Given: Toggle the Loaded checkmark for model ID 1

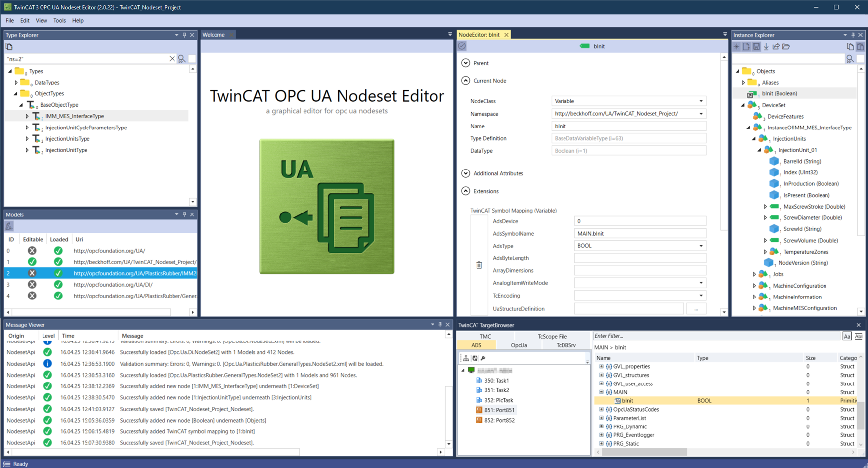Looking at the screenshot, I should pos(58,262).
